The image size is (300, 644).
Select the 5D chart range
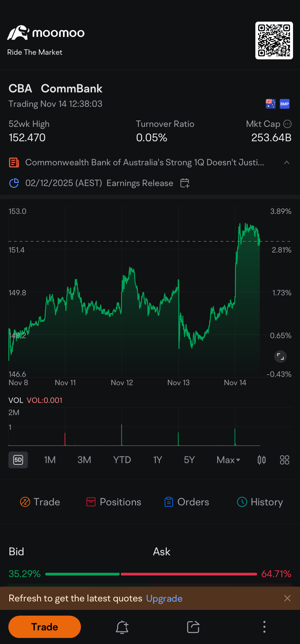[18, 460]
